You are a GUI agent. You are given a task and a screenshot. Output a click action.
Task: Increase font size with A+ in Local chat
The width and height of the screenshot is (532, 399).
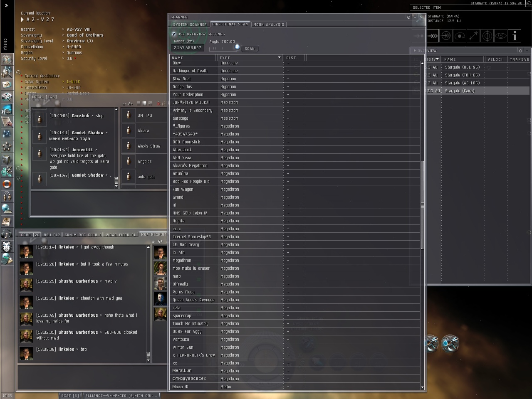131,104
